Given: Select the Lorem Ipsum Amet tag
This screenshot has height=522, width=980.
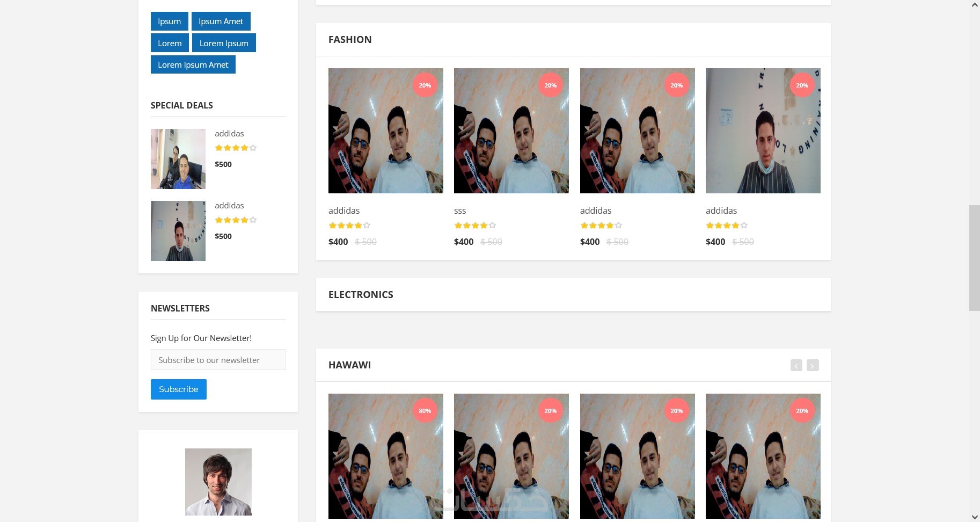Looking at the screenshot, I should point(193,64).
